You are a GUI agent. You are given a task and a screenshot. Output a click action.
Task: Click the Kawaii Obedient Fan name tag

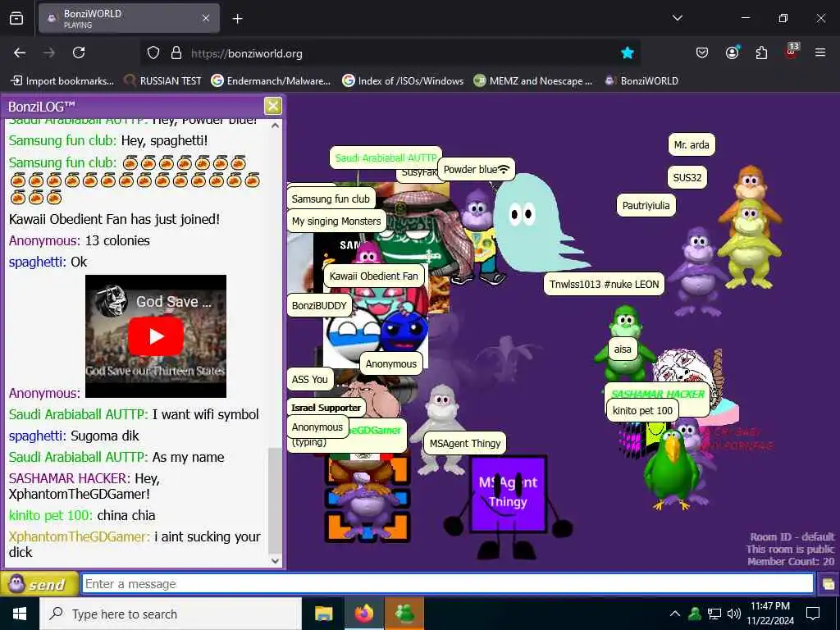click(x=373, y=276)
